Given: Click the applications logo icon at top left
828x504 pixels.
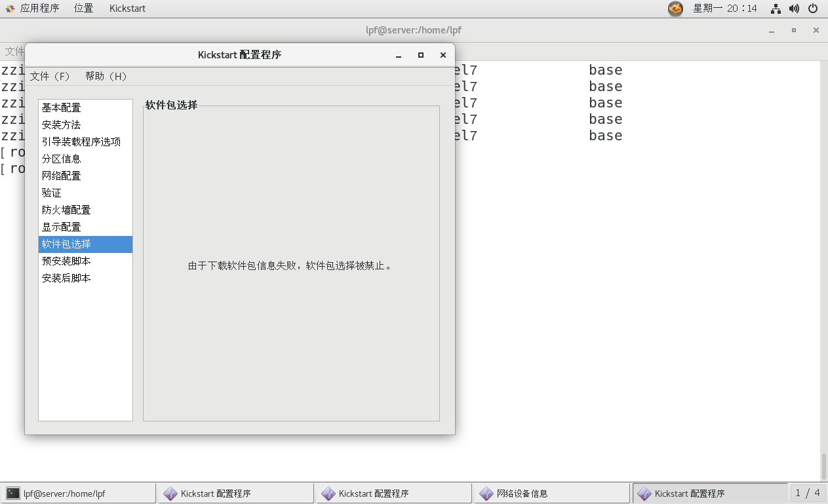Looking at the screenshot, I should tap(10, 9).
